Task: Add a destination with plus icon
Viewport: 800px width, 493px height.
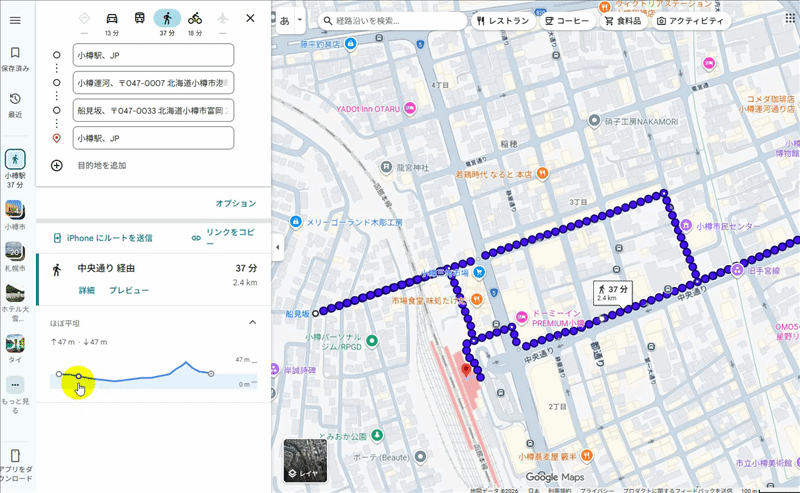Action: pyautogui.click(x=57, y=165)
